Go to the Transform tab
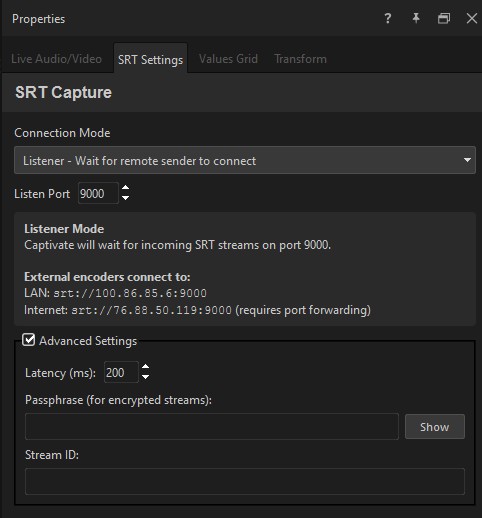This screenshot has height=518, width=482. [x=300, y=59]
